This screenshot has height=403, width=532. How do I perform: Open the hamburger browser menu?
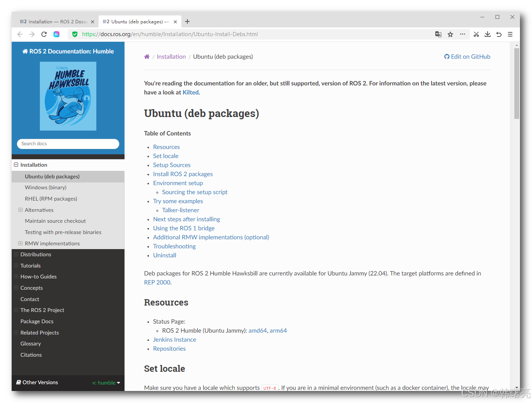coord(510,34)
